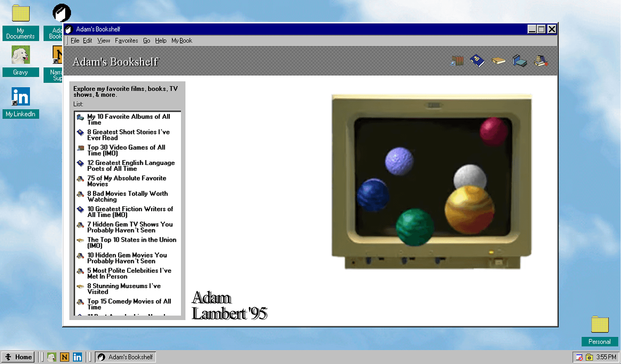
Task: Minimize the Adam's Bookshelf window
Action: point(532,29)
